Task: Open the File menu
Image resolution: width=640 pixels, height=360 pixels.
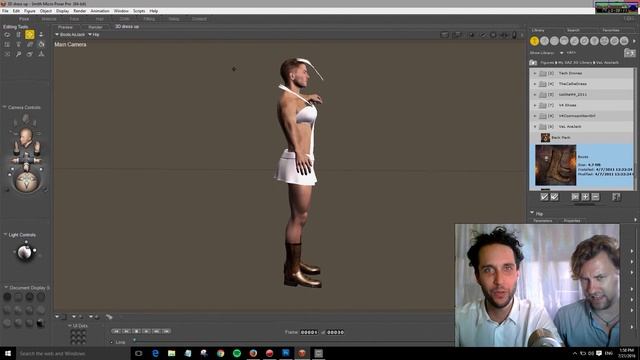Action: 5,11
